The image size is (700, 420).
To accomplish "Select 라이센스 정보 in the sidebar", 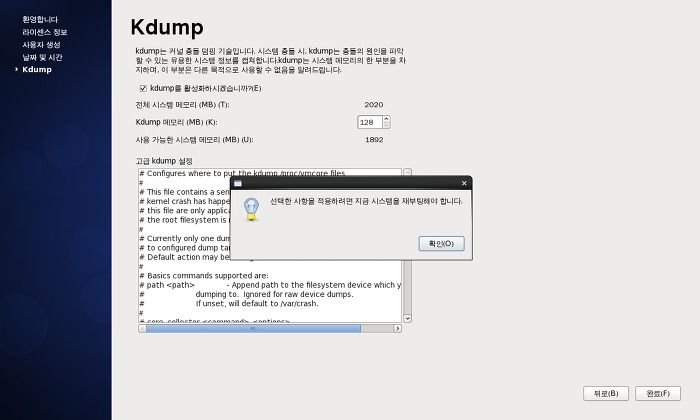I will [x=44, y=32].
